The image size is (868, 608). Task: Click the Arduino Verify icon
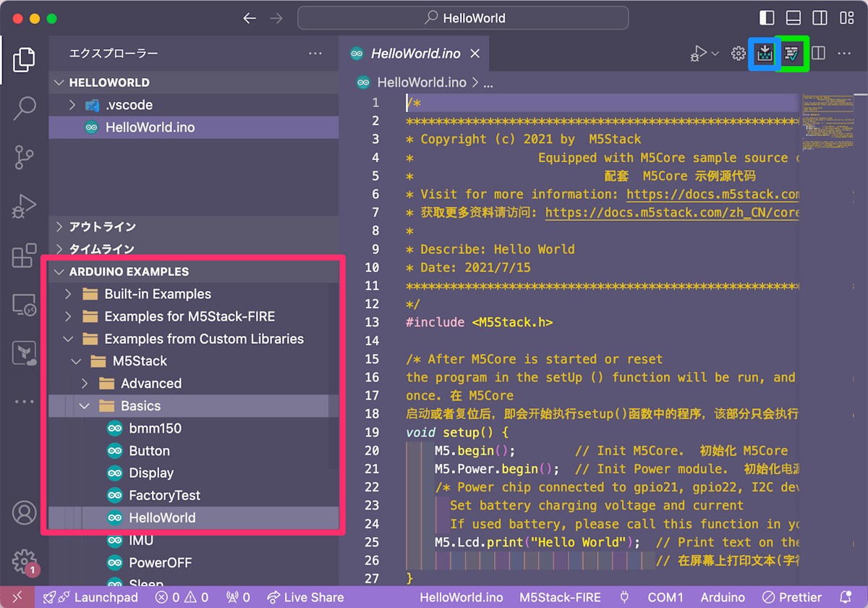tap(792, 53)
